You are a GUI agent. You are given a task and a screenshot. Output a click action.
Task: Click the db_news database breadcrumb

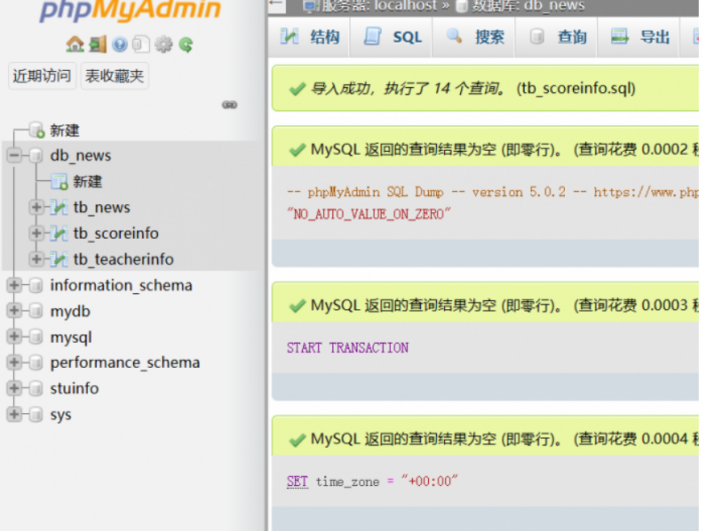[554, 5]
